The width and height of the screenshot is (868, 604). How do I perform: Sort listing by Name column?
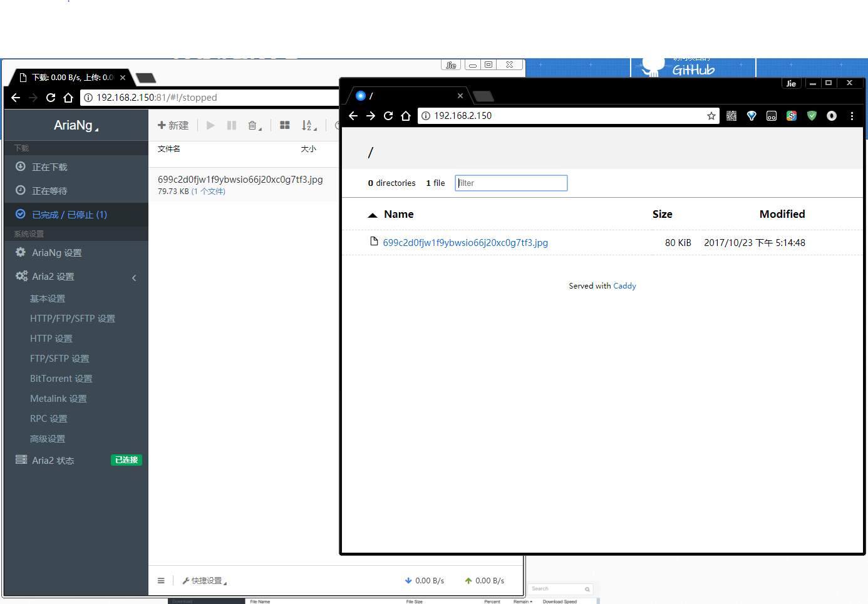coord(399,214)
